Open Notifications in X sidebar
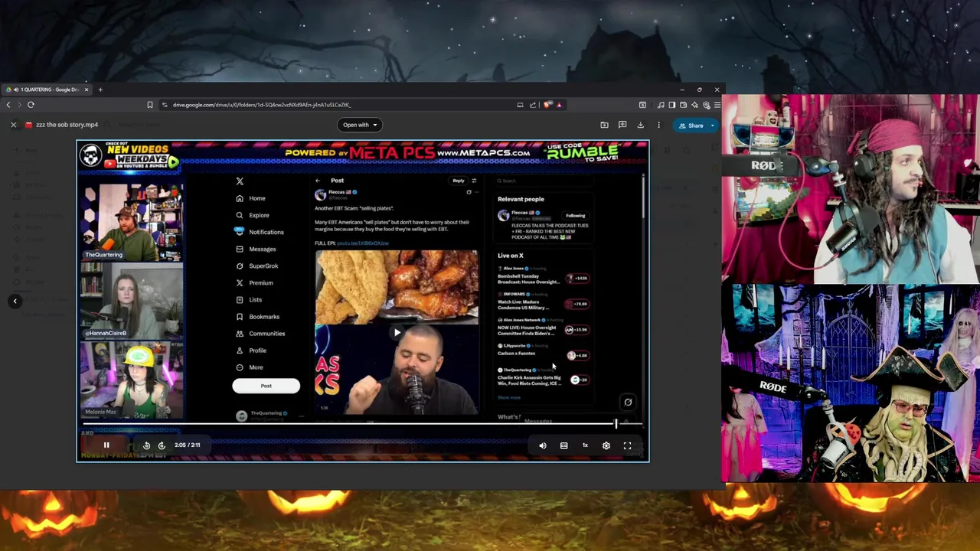 click(260, 232)
